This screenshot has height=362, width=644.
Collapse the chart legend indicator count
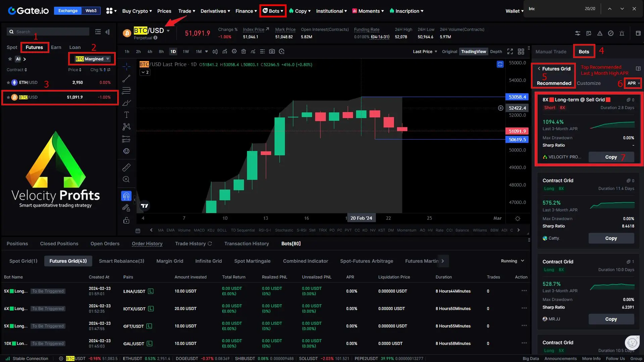(x=145, y=72)
